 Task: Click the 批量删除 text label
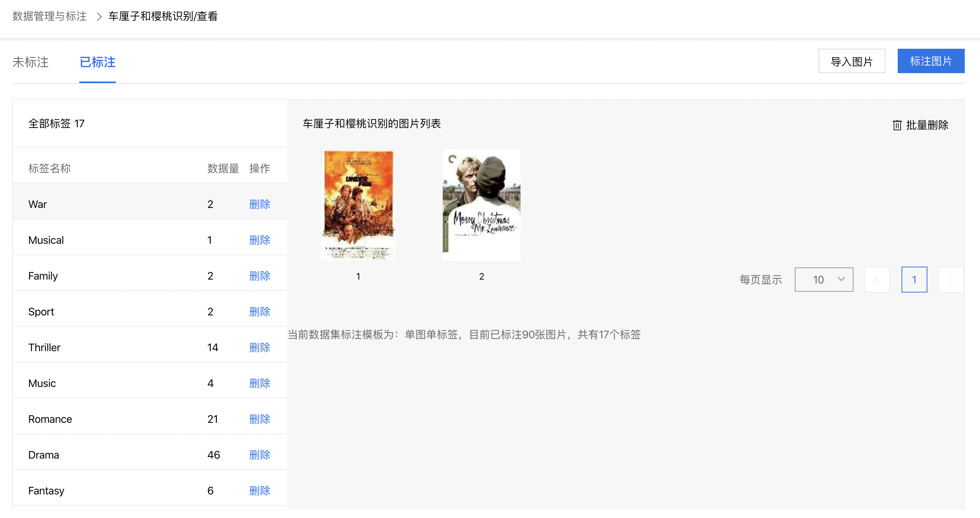pos(927,125)
